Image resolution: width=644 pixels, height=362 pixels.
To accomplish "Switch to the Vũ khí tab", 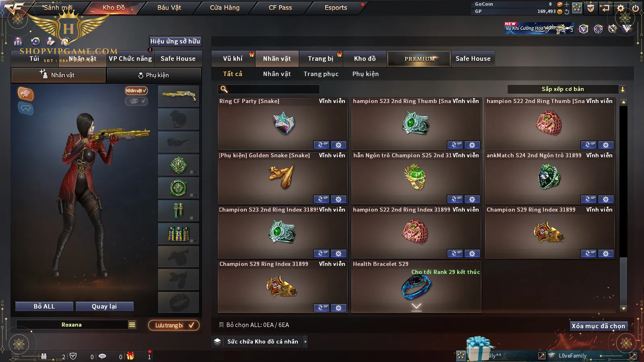I will click(233, 59).
